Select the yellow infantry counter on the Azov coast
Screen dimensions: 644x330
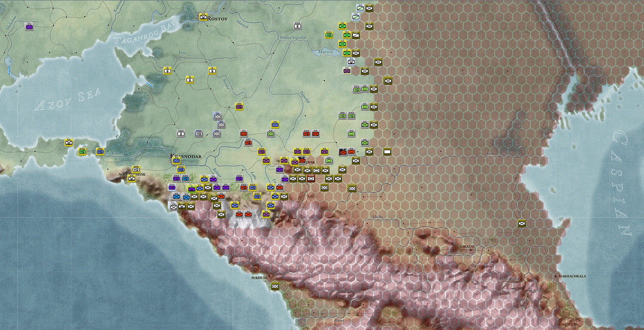(69, 143)
